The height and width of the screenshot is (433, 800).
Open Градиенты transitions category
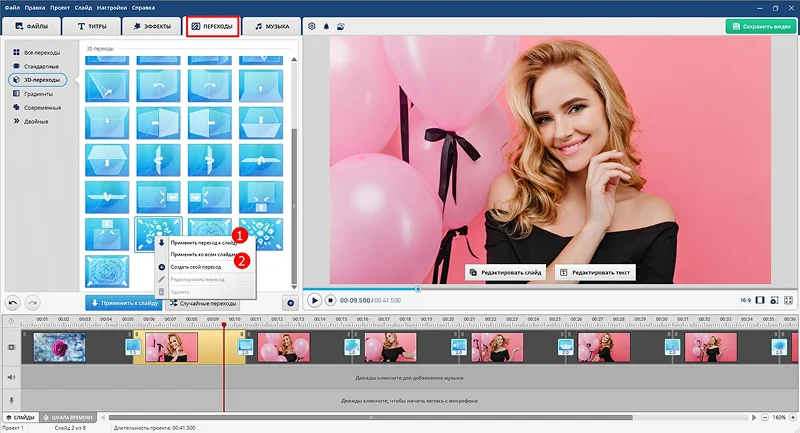(x=33, y=94)
